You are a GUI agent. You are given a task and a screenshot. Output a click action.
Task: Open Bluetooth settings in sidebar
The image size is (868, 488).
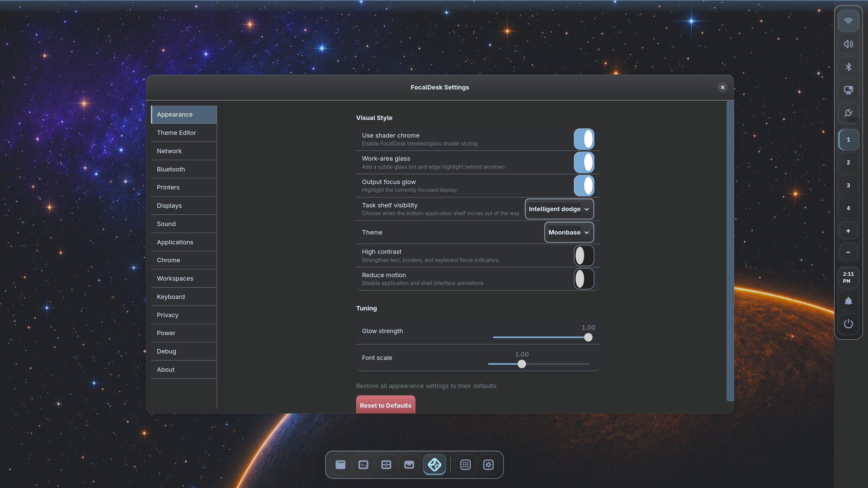click(184, 169)
